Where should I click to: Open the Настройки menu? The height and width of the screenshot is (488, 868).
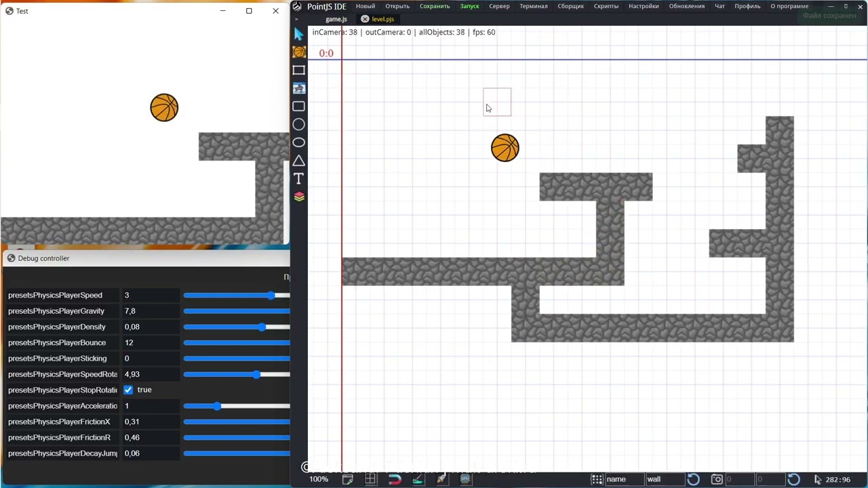tap(644, 6)
